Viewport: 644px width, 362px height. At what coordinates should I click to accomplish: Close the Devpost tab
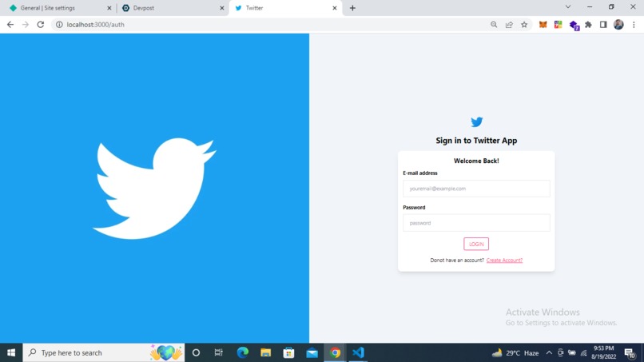tap(222, 8)
